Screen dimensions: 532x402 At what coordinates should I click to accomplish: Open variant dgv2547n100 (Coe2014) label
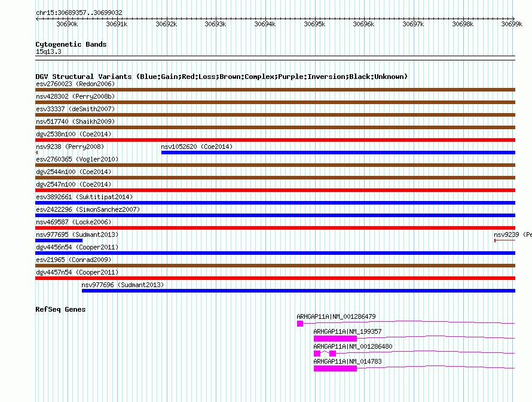[x=74, y=184]
